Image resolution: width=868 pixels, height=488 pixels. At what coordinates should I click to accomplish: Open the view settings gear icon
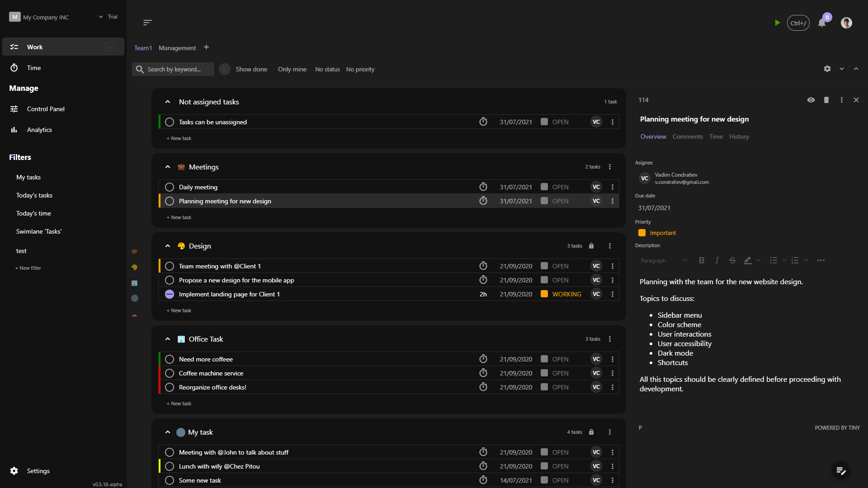[827, 69]
